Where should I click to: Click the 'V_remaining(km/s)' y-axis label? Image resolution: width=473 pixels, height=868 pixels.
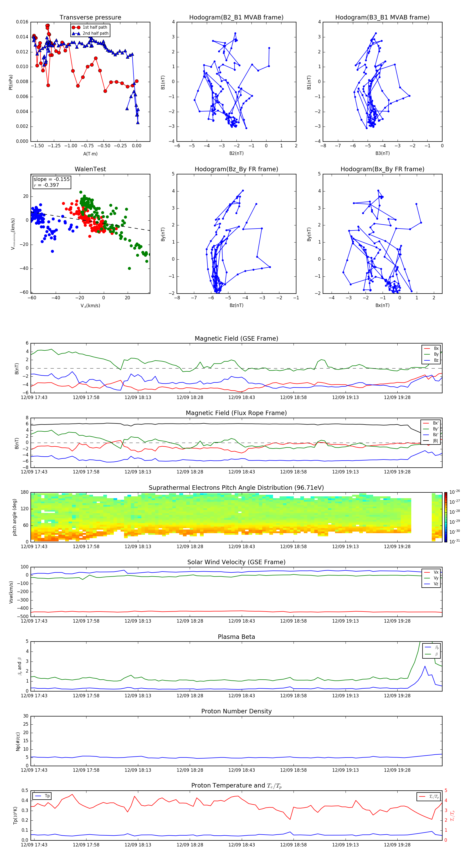pos(13,234)
